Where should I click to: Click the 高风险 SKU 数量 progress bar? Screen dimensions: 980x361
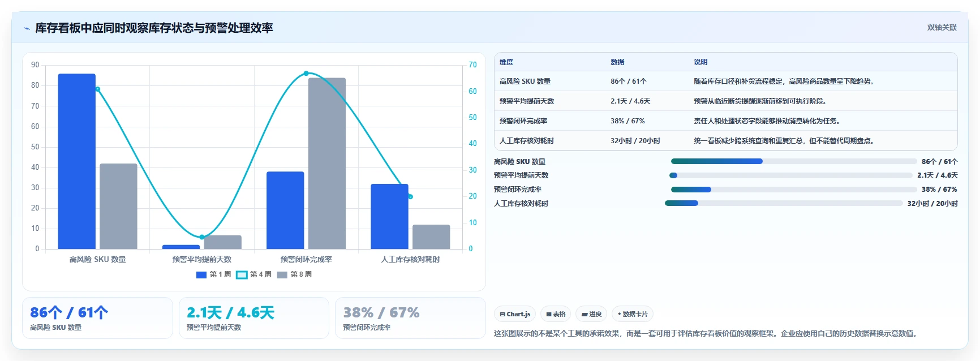click(x=793, y=161)
